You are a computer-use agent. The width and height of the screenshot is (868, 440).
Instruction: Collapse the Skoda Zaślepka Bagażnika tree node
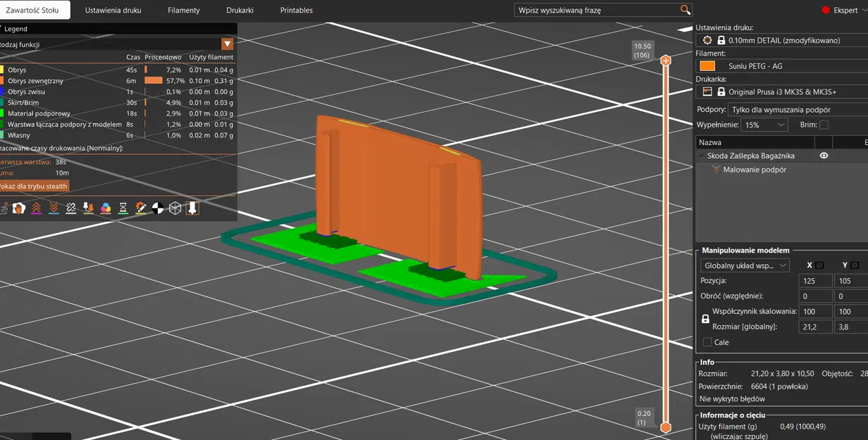(701, 156)
